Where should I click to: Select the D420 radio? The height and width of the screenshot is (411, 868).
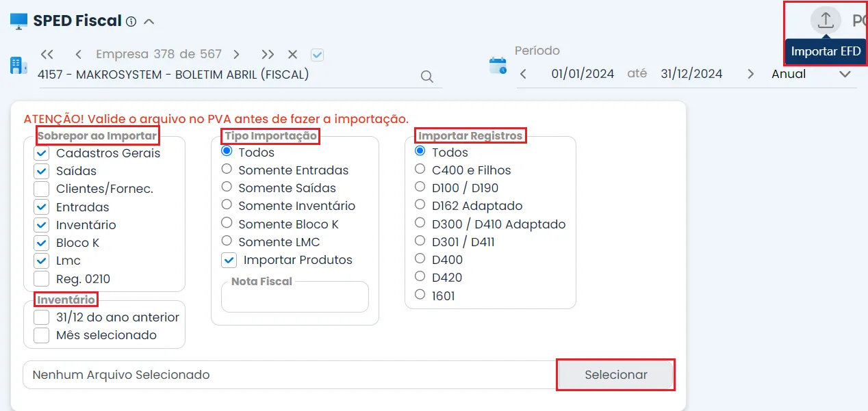(420, 276)
